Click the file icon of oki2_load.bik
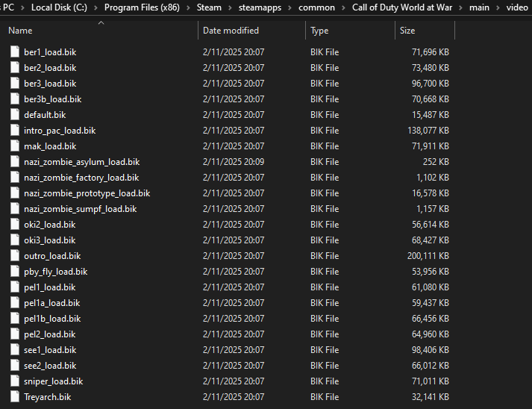 click(15, 224)
